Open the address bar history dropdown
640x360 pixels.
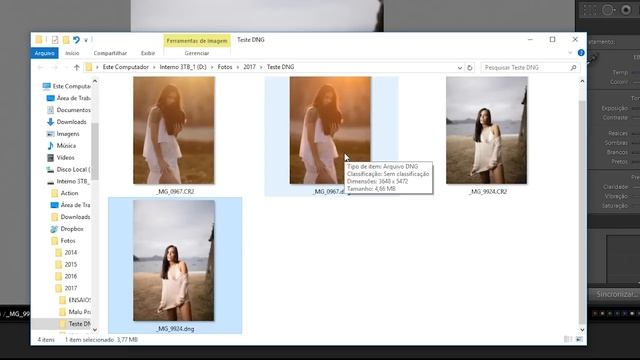pyautogui.click(x=460, y=68)
